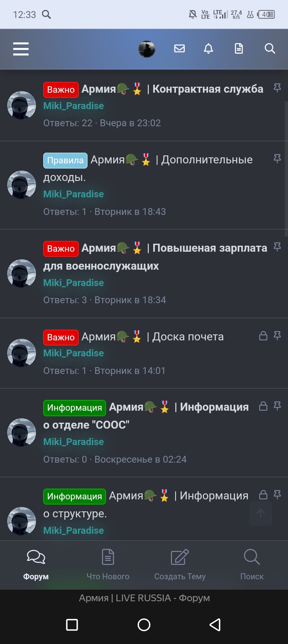Open the user profile avatar in header
Screen dimensions: 288x644
pyautogui.click(x=147, y=49)
